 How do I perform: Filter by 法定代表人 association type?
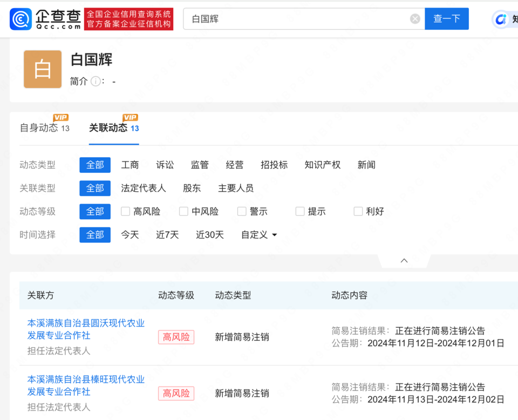coord(144,188)
